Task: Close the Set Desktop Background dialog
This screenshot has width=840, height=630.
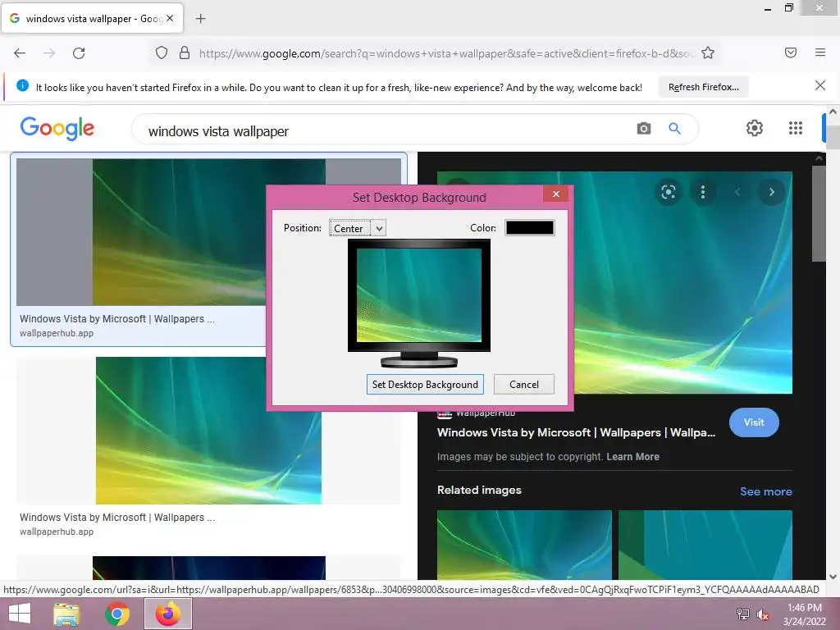Action: [x=556, y=194]
